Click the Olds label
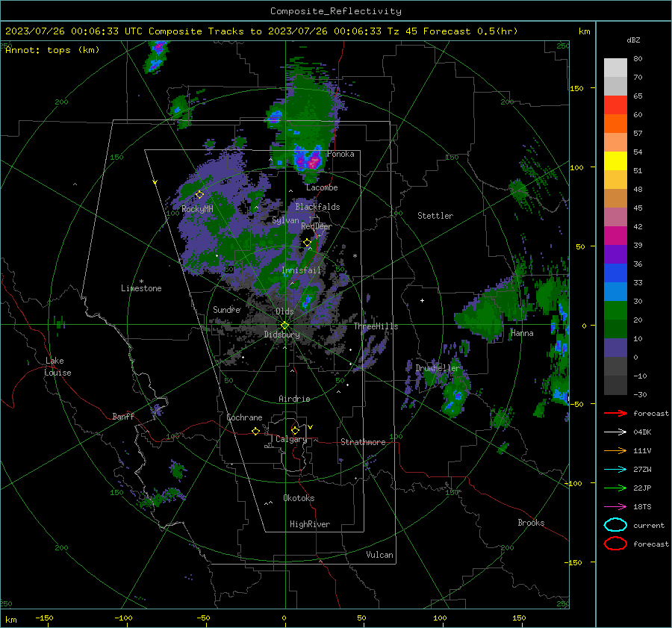The width and height of the screenshot is (672, 628). pos(284,311)
